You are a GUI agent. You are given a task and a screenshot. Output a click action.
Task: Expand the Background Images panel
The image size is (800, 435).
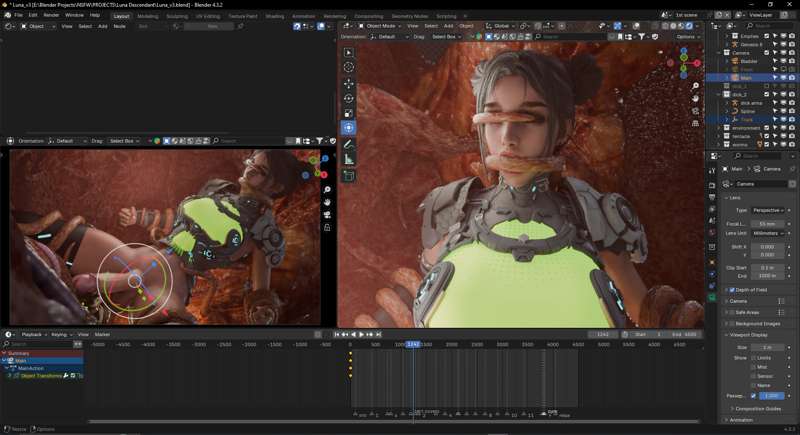tap(755, 323)
